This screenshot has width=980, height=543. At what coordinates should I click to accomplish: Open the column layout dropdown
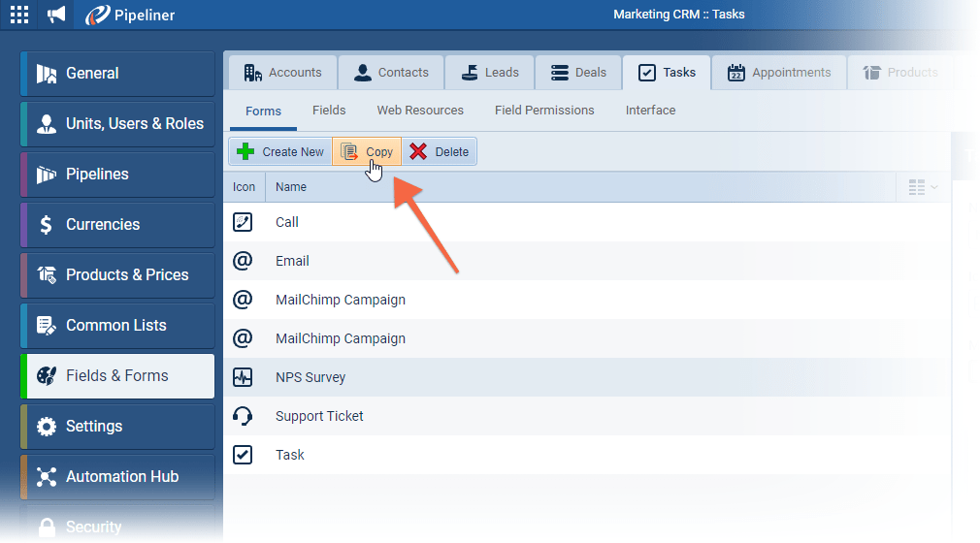pyautogui.click(x=923, y=187)
